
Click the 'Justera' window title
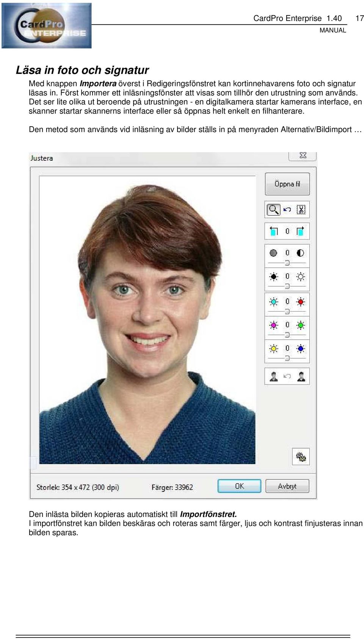tap(41, 158)
